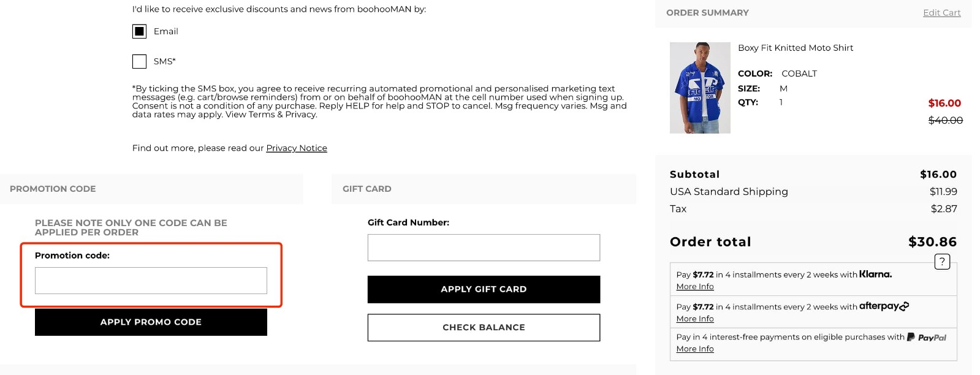Click the Edit Cart link
Image resolution: width=980 pixels, height=375 pixels.
[941, 12]
